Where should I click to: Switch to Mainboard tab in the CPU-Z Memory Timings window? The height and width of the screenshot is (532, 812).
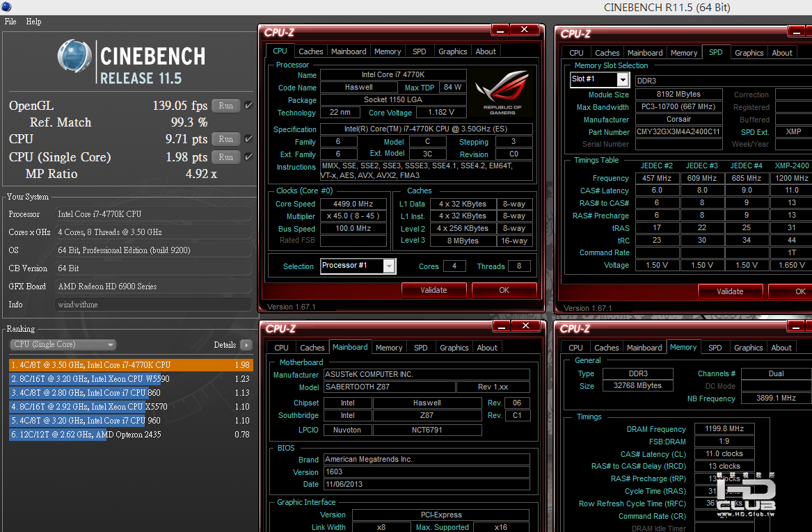(644, 348)
